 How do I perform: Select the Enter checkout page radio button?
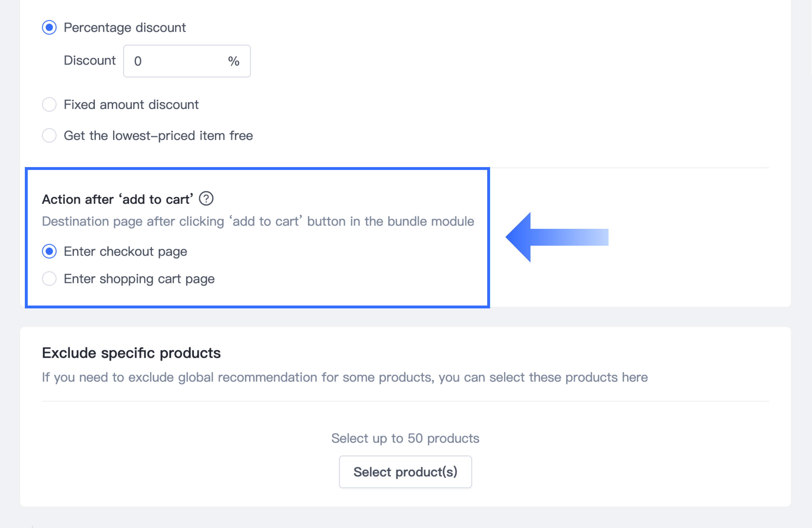49,251
